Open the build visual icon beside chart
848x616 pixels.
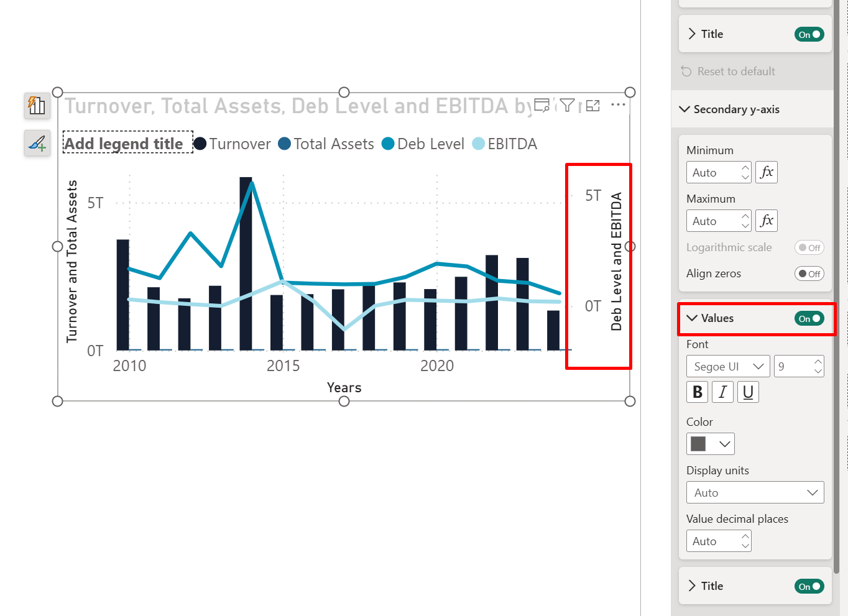37,105
